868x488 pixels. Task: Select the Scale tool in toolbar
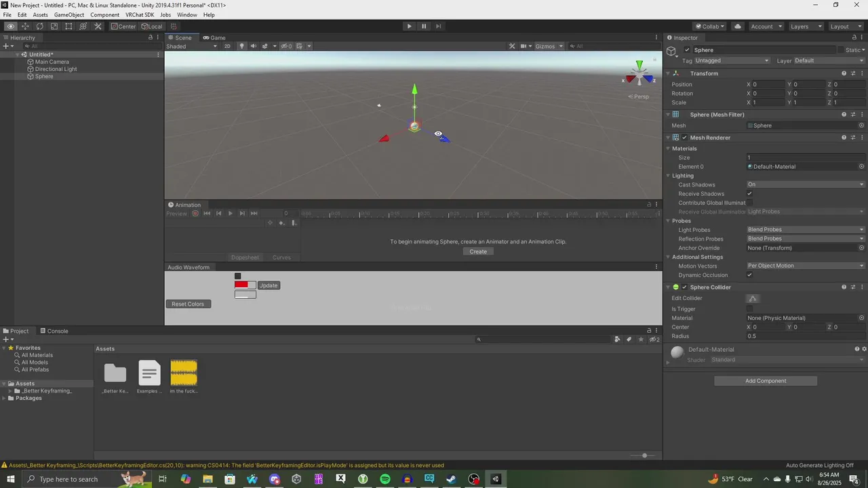(54, 26)
